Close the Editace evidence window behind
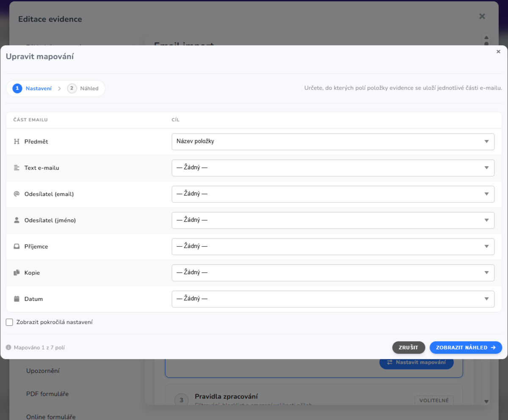This screenshot has width=508, height=420. click(482, 16)
